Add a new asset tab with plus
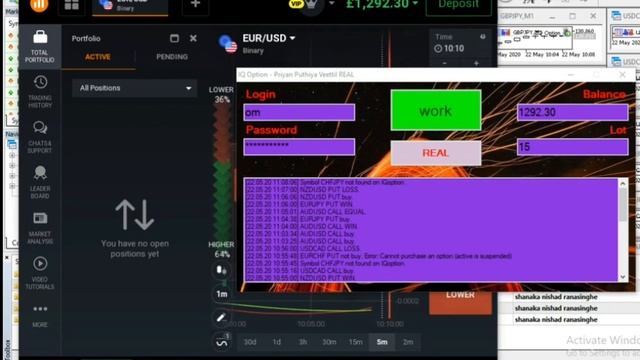640x360 pixels. coord(195,5)
